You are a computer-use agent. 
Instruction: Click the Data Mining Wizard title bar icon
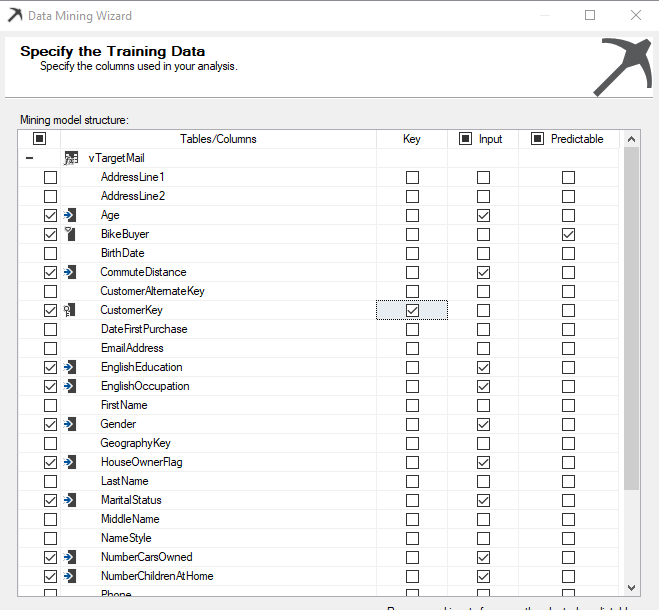[14, 15]
